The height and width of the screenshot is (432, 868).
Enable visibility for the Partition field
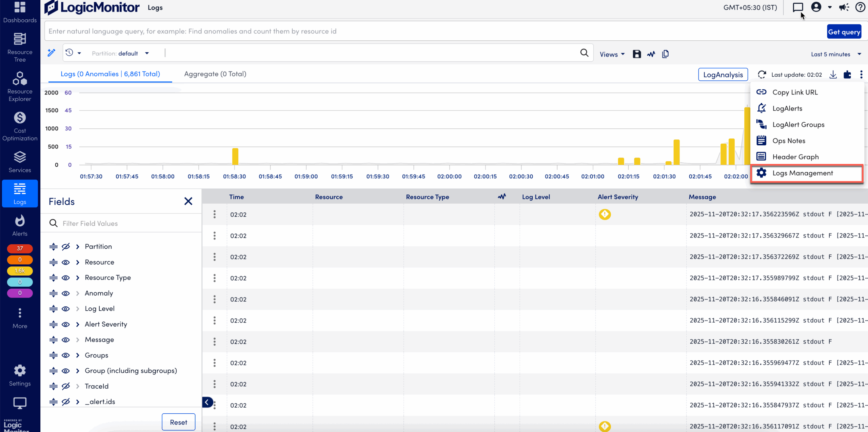65,247
